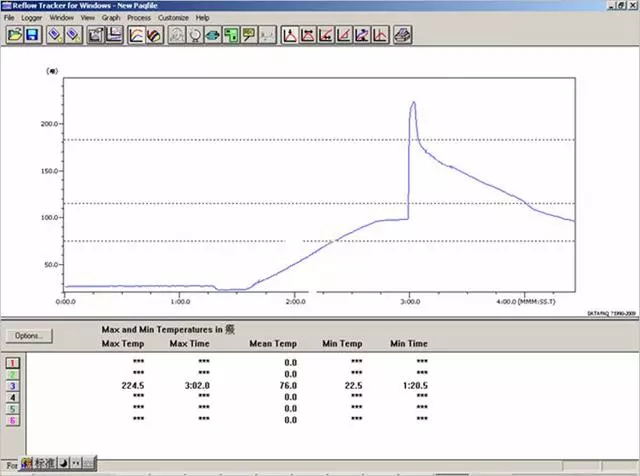Select the slope analysis icon with horizontal arrow
Viewport: 640px width, 476px height.
click(326, 35)
